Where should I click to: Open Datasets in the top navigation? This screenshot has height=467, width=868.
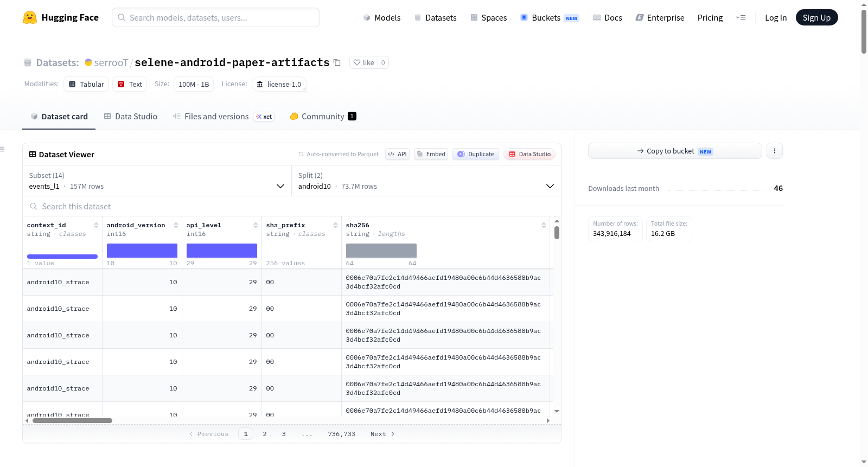click(x=435, y=18)
